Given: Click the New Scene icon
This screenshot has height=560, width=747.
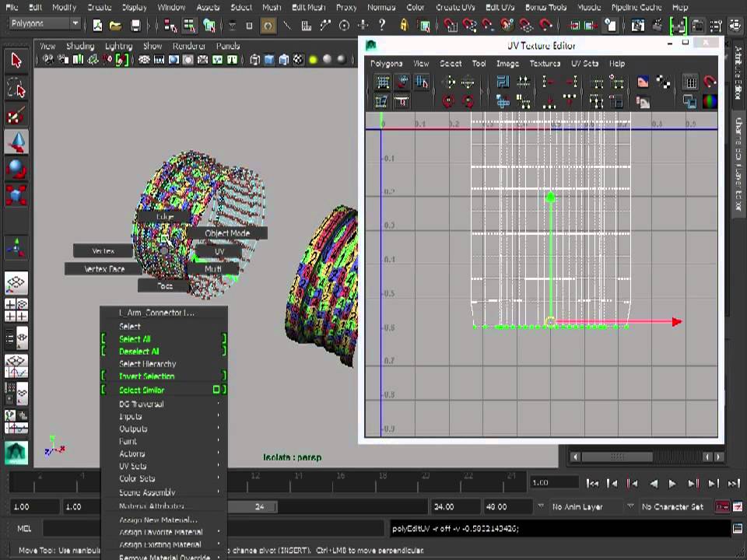Looking at the screenshot, I should coord(97,25).
